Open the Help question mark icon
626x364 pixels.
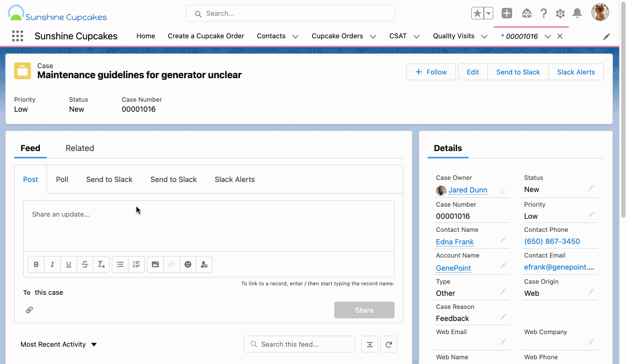(x=544, y=14)
